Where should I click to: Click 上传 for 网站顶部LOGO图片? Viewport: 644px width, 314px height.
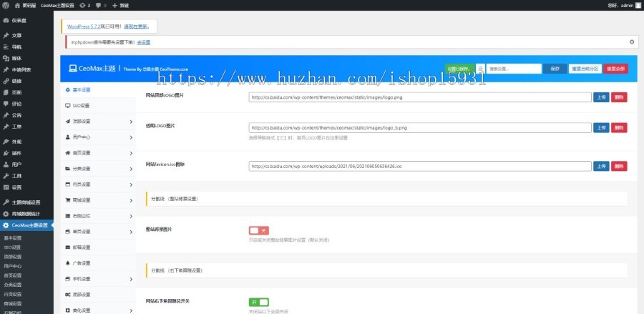(x=601, y=97)
